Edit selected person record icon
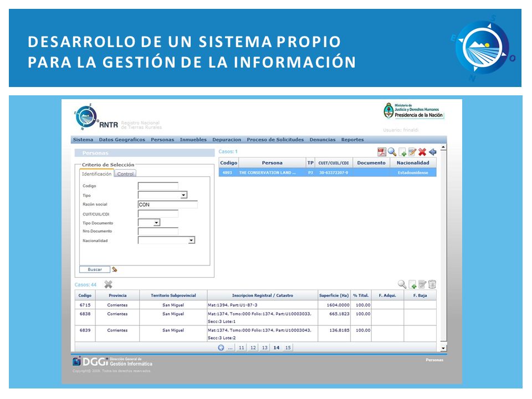 [412, 152]
